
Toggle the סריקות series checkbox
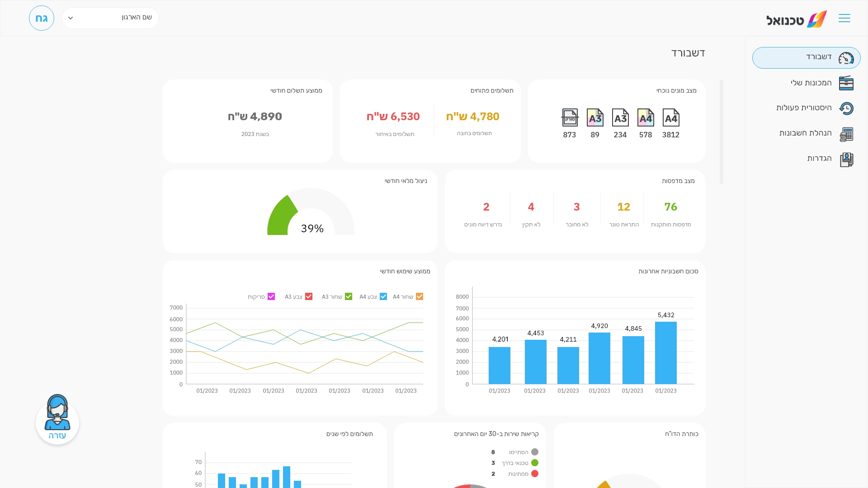[x=271, y=296]
